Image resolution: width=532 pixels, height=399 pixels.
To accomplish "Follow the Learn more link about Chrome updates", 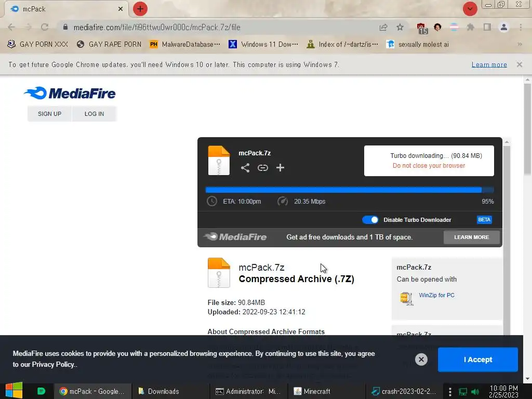I will point(489,64).
